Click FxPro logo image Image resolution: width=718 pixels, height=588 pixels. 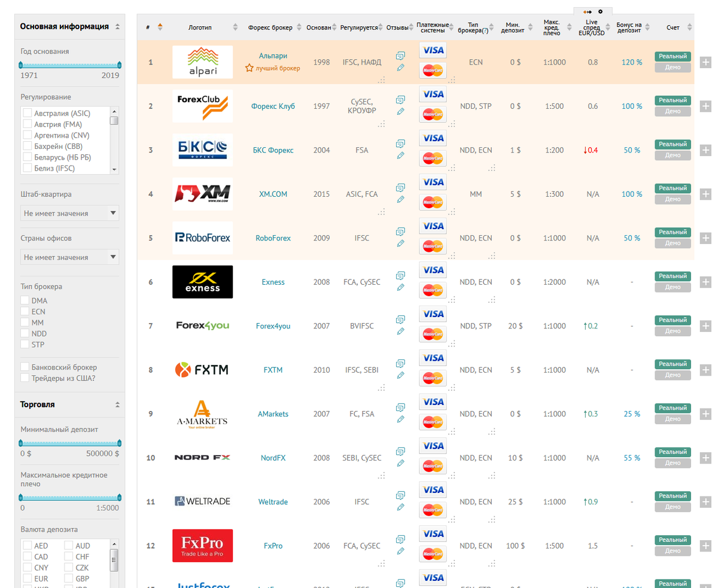(202, 546)
